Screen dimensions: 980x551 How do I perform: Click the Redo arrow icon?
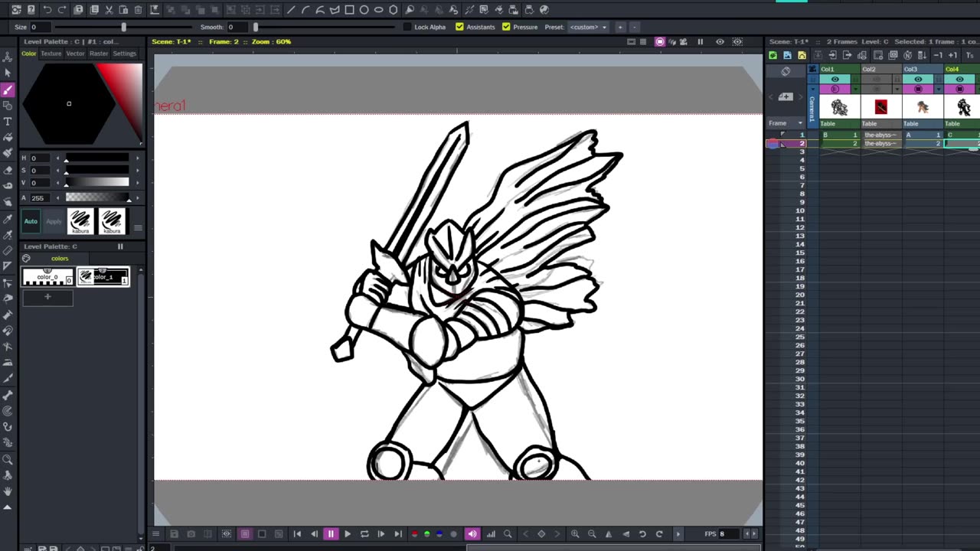[x=63, y=10]
